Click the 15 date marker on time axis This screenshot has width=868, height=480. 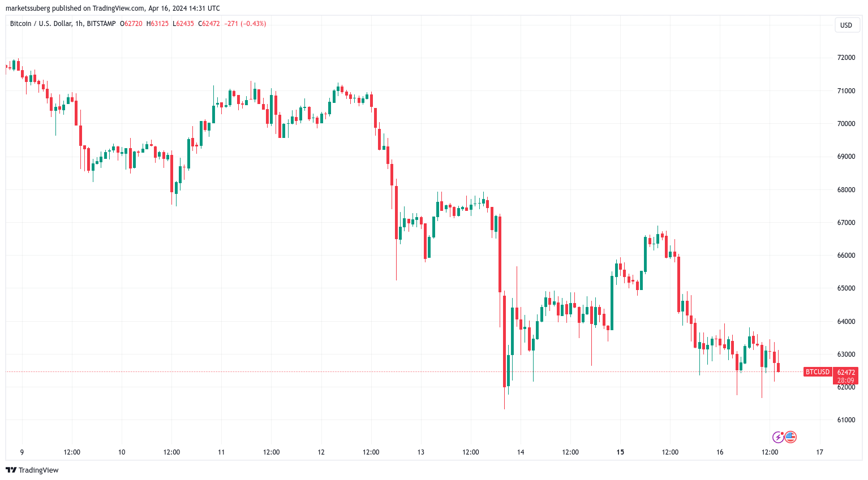click(x=620, y=452)
